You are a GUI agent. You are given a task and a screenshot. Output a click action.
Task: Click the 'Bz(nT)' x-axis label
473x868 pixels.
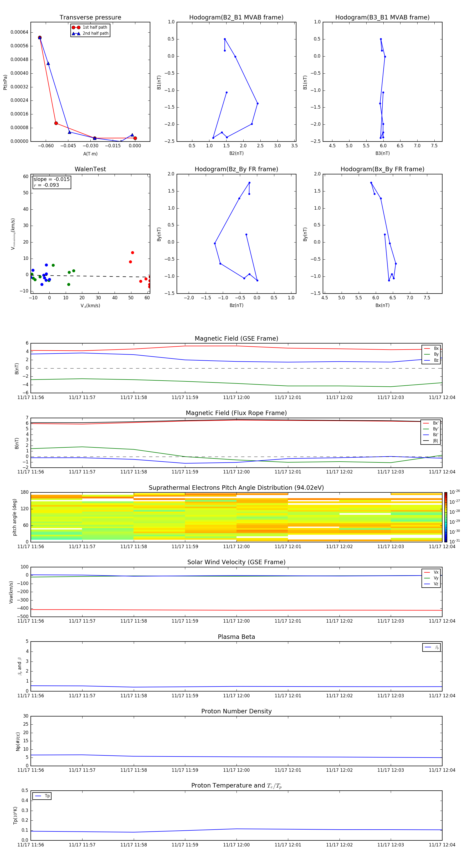pyautogui.click(x=236, y=305)
